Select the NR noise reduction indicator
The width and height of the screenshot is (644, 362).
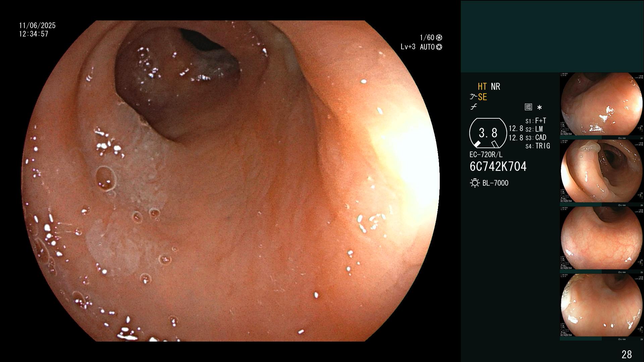(x=495, y=86)
